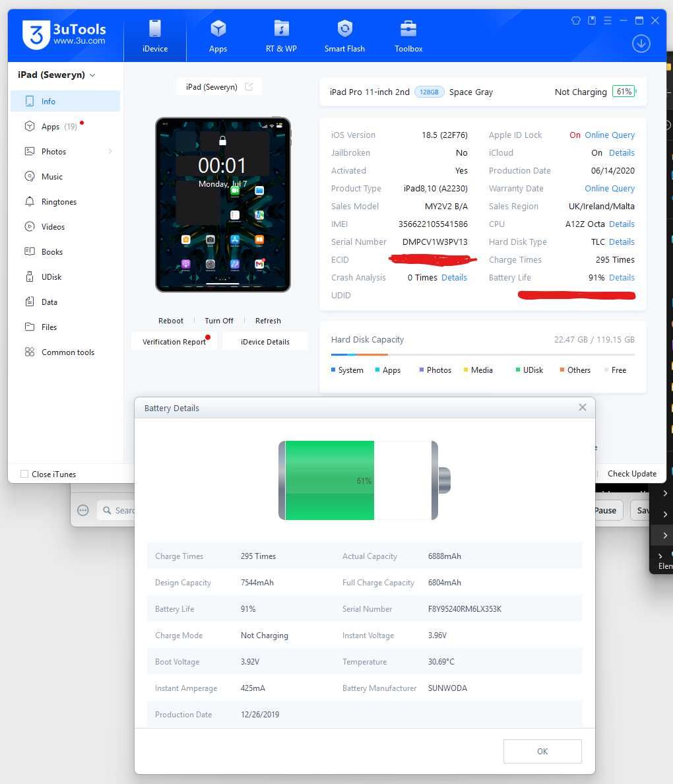
Task: Click the ellipsis icon in background window
Action: tap(83, 510)
